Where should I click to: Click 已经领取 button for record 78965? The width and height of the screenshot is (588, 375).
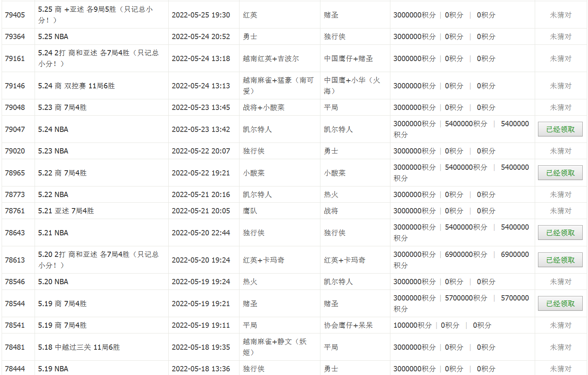(x=560, y=172)
